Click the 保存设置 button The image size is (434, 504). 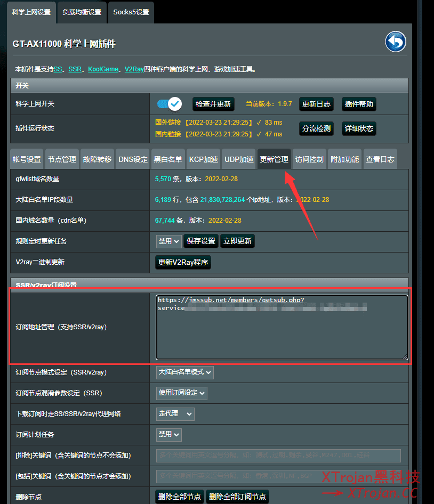(201, 241)
